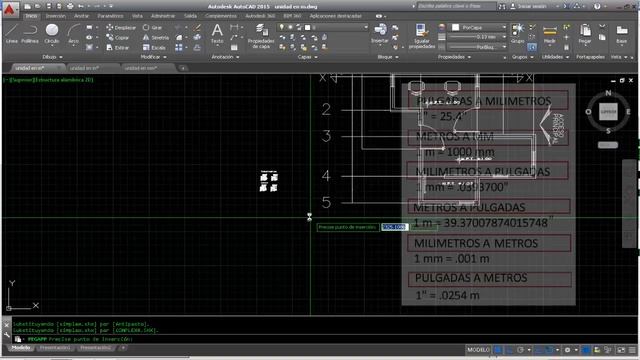640x360 pixels.
Task: Click the Grupo tool
Action: click(x=518, y=33)
